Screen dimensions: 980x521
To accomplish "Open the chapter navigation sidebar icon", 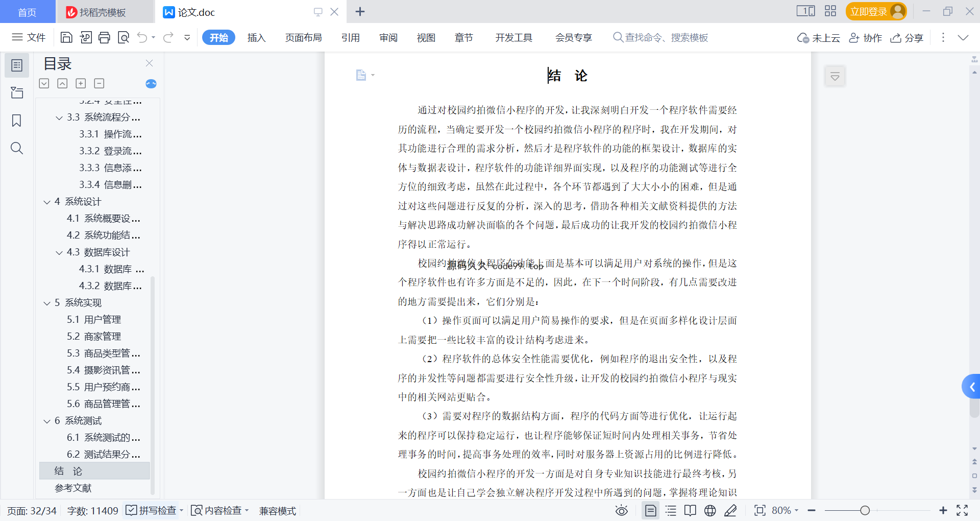I will [x=17, y=93].
